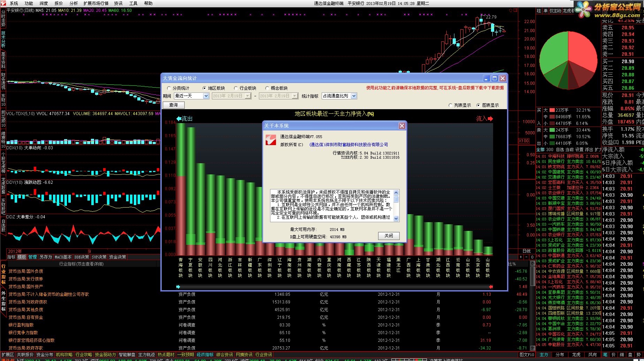Viewport: 644px width, 361px height.
Task: Open the 功能 menu
Action: coord(29,3)
